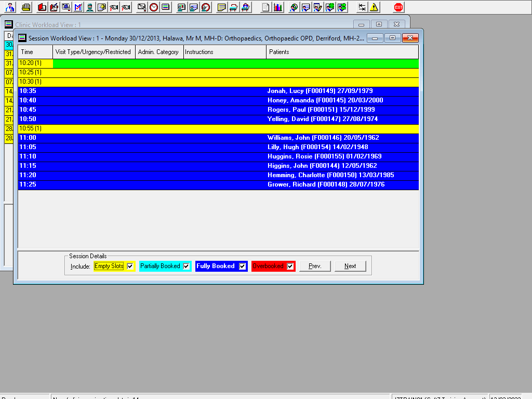Select the 10:25 (1) empty slot row
Image resolution: width=532 pixels, height=399 pixels.
click(218, 73)
